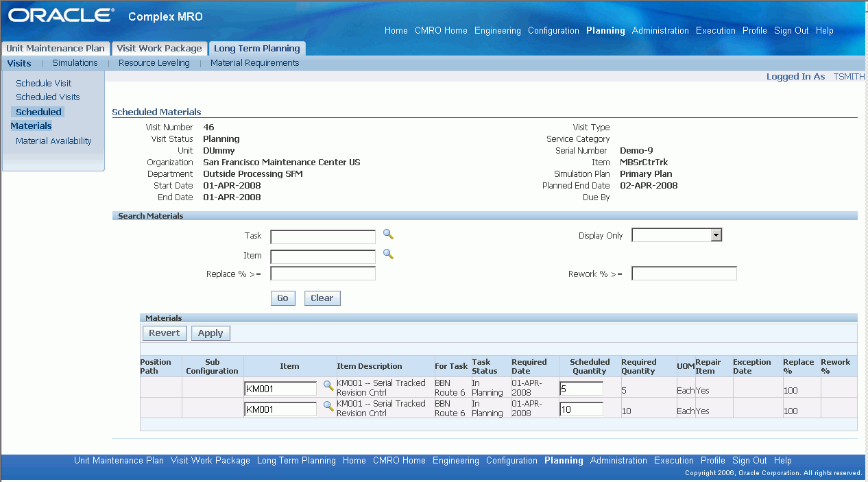
Task: Click the TSMITH username text
Action: point(849,77)
